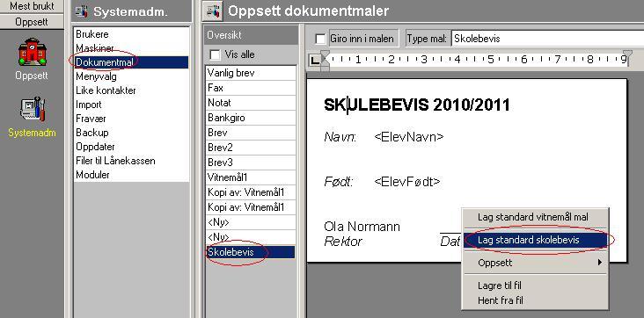Click the <ElevFødt> merge field

pyautogui.click(x=407, y=181)
